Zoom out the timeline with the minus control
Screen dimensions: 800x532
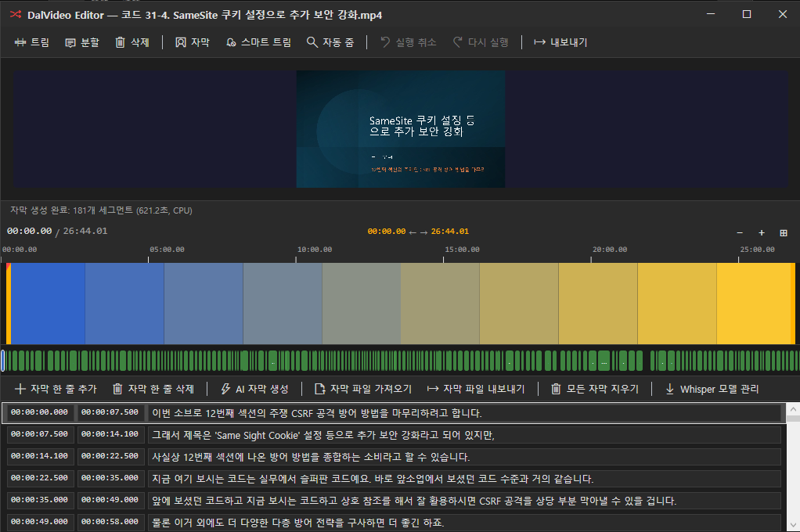tap(739, 232)
